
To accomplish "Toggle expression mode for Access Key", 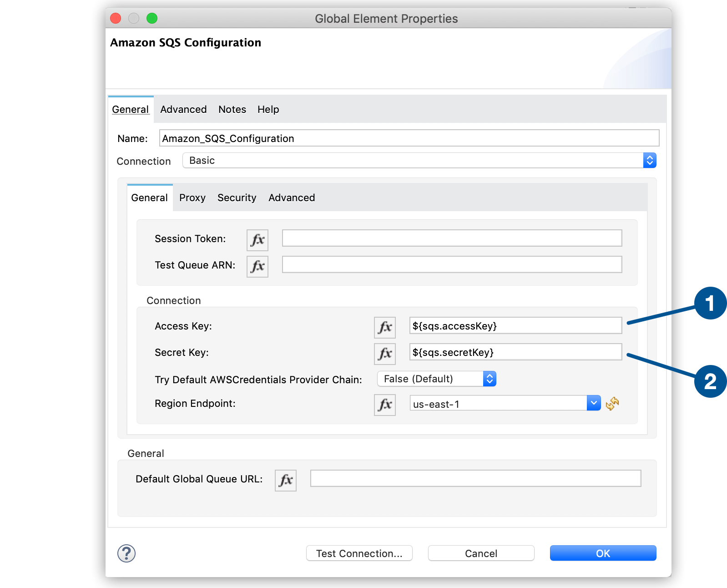I will [x=384, y=327].
